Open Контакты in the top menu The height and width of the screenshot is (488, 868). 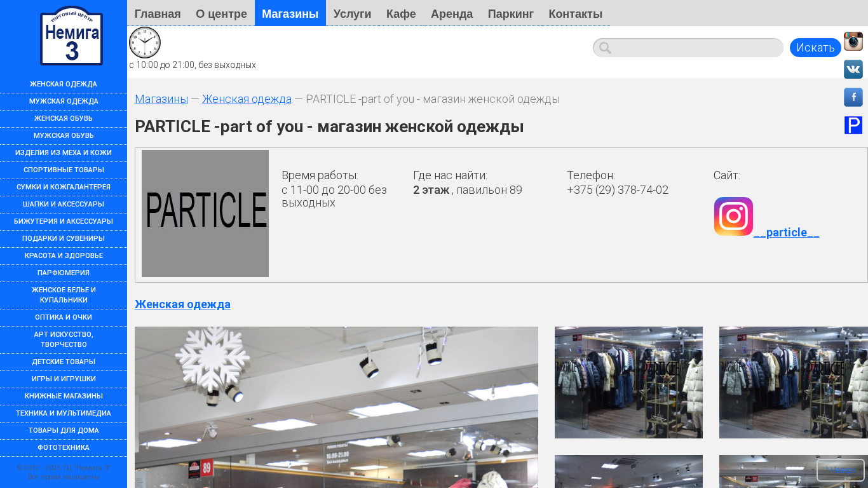(x=576, y=13)
